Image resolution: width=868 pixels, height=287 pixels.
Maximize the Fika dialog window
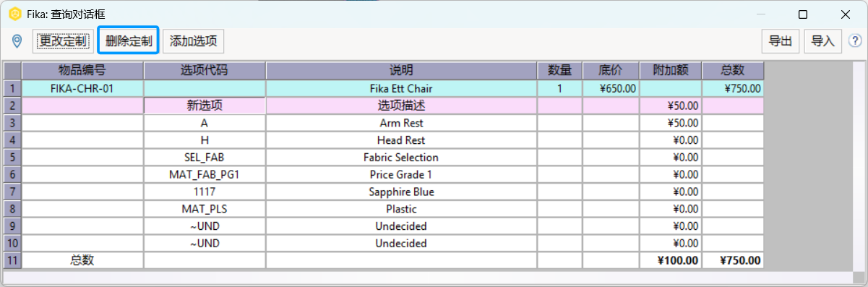click(803, 14)
